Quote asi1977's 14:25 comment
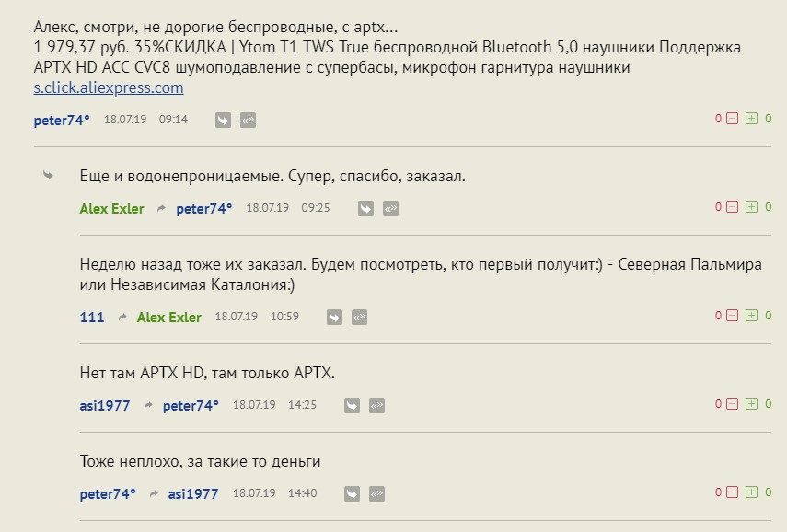 tap(376, 405)
